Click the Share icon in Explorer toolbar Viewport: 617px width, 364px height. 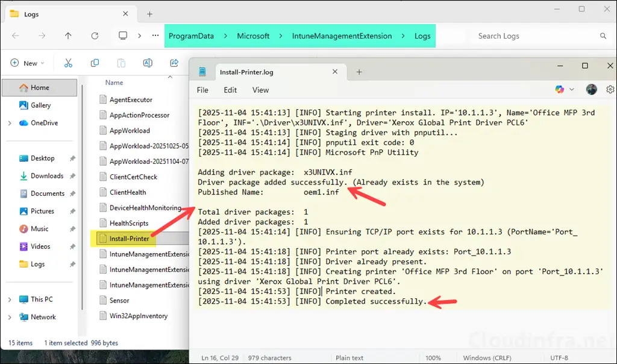tap(175, 63)
